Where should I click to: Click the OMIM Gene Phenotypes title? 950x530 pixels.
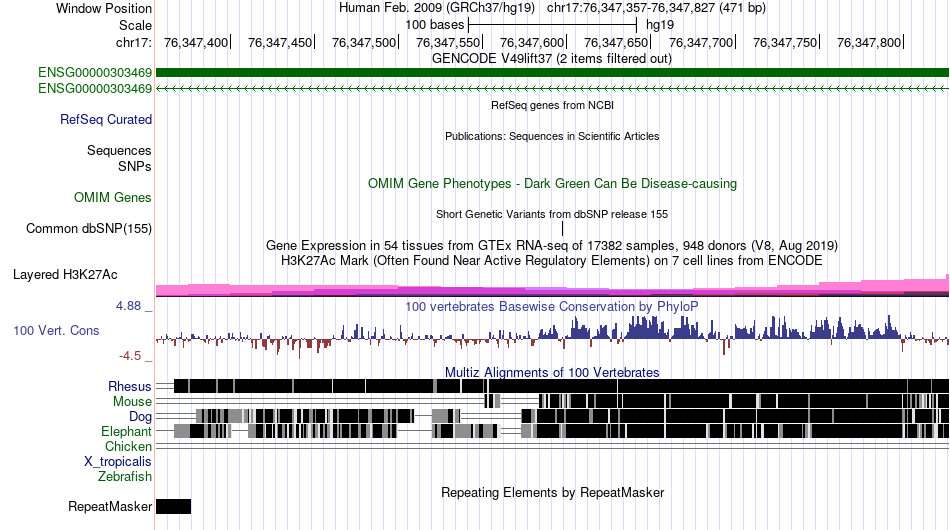click(552, 184)
